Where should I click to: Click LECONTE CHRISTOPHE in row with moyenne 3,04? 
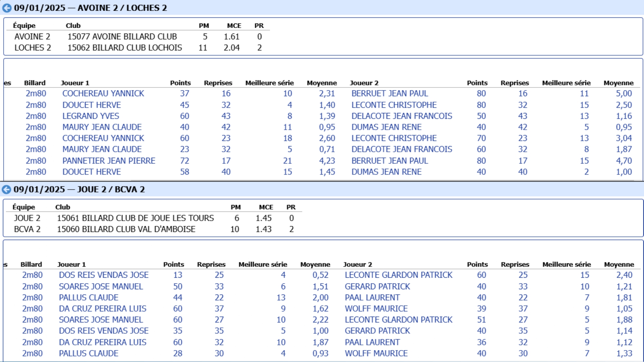click(x=394, y=138)
